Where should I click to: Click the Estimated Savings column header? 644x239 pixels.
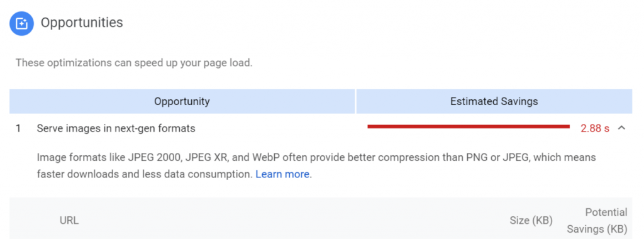[494, 101]
